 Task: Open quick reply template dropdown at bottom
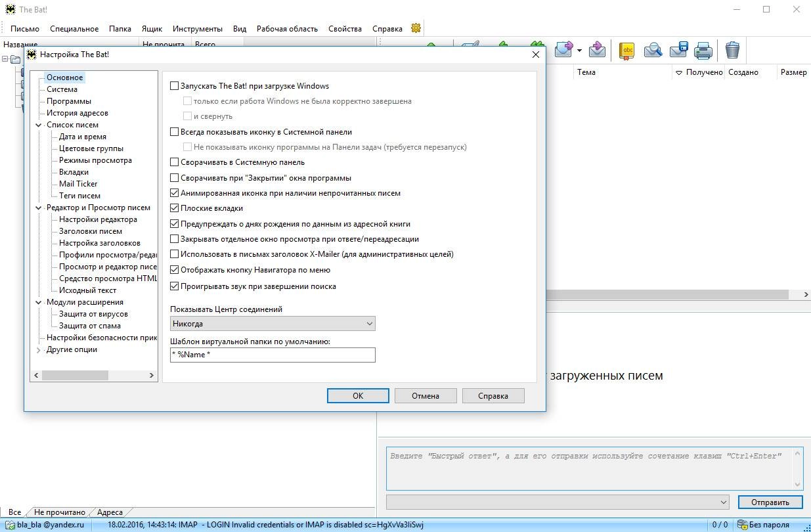point(558,502)
